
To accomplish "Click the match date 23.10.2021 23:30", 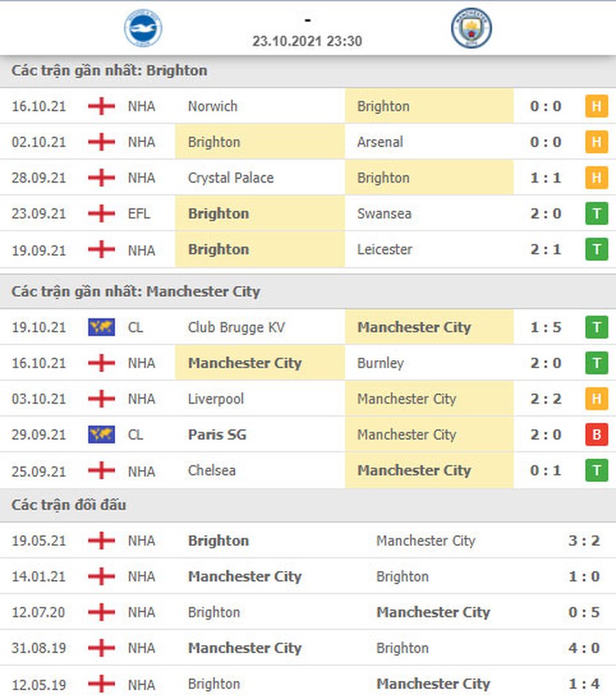I will click(x=308, y=41).
